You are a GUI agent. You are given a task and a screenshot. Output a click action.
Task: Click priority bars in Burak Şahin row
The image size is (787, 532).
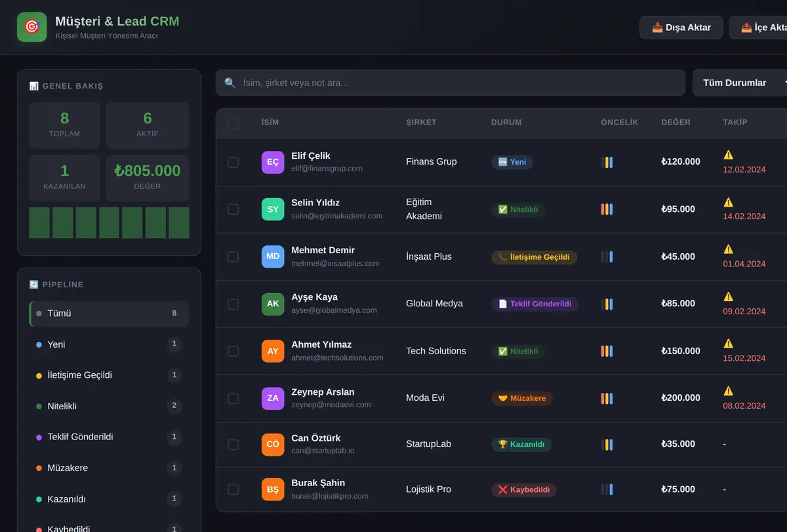point(607,489)
